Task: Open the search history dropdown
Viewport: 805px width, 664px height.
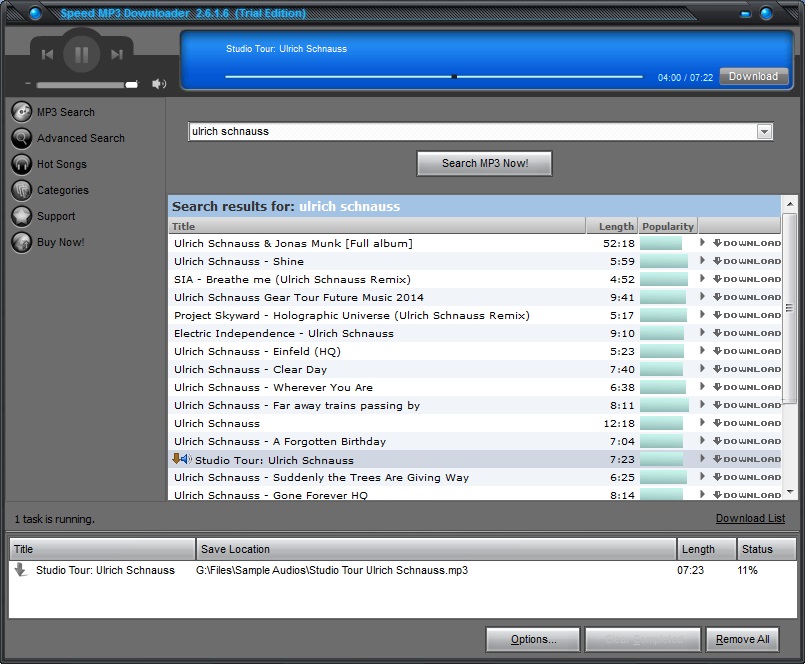Action: point(765,131)
